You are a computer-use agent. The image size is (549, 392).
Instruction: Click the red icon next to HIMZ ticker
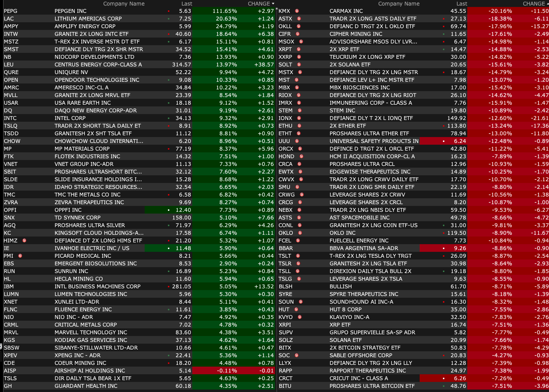tap(24, 240)
